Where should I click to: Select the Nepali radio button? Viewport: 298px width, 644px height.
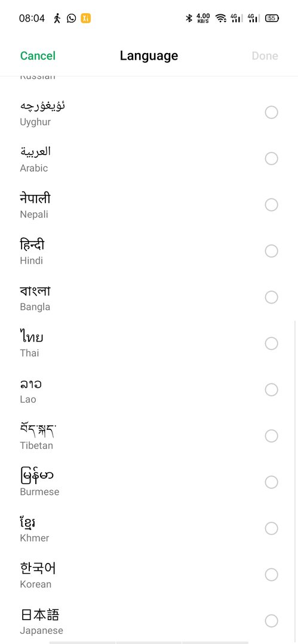(271, 205)
